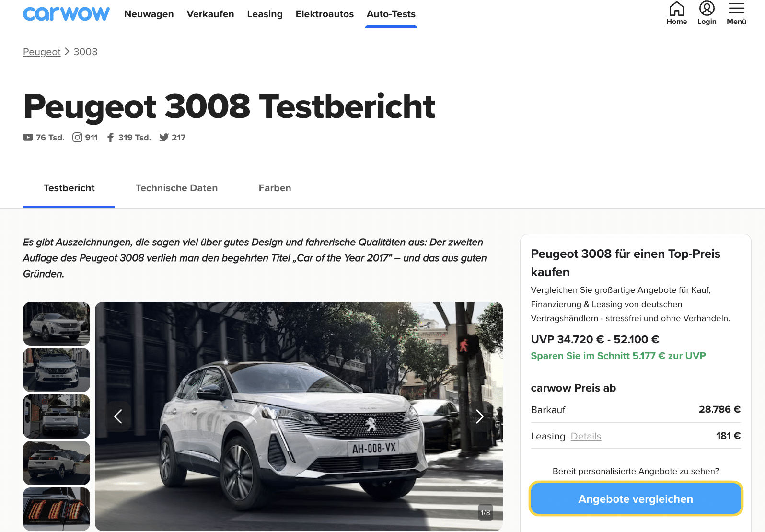Click the YouTube icon with 76 Tsd.

28,138
